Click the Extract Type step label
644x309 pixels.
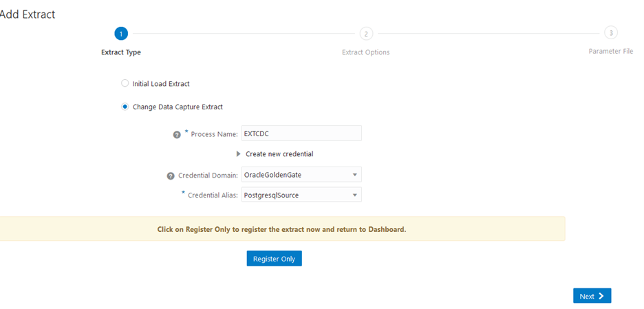(121, 52)
